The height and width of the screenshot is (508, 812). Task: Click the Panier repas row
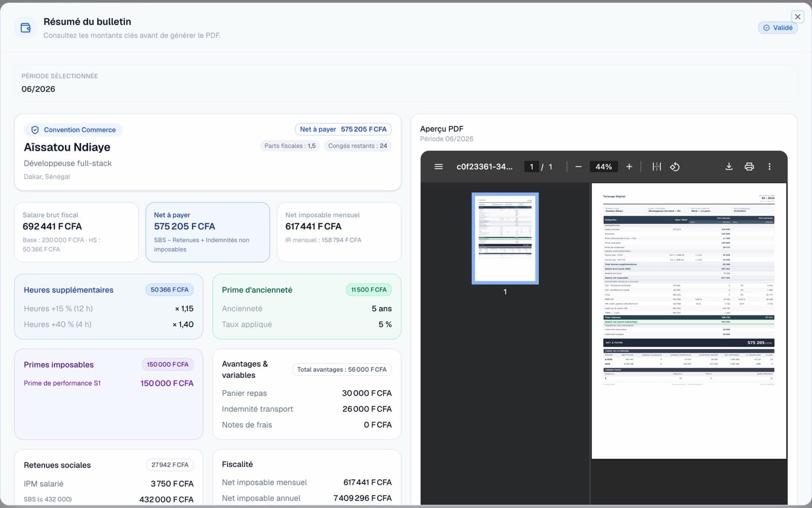point(307,393)
